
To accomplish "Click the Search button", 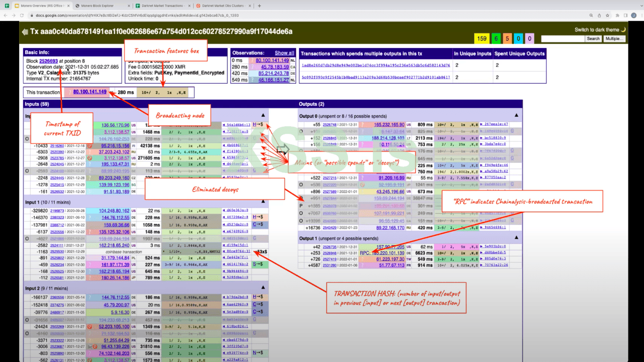I will click(x=593, y=39).
